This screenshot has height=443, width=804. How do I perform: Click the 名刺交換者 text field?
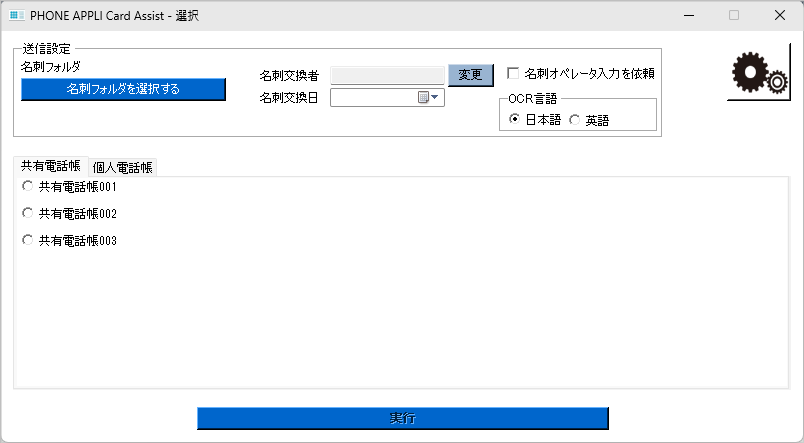pyautogui.click(x=387, y=75)
